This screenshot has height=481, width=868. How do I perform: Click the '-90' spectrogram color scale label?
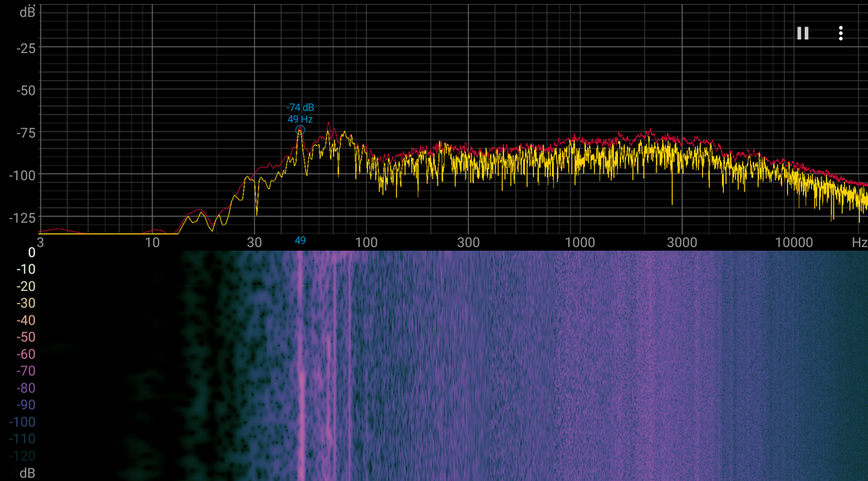click(26, 405)
